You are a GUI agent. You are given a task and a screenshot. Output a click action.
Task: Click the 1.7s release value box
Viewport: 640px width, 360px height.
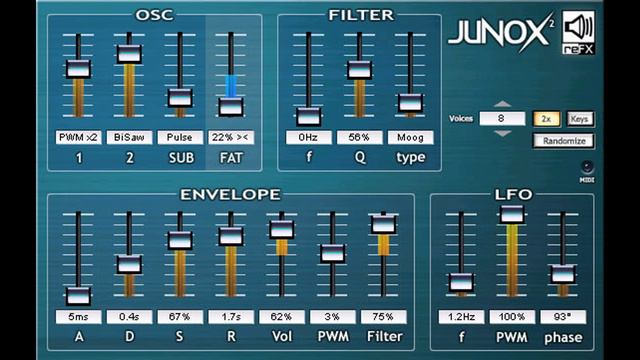point(231,317)
